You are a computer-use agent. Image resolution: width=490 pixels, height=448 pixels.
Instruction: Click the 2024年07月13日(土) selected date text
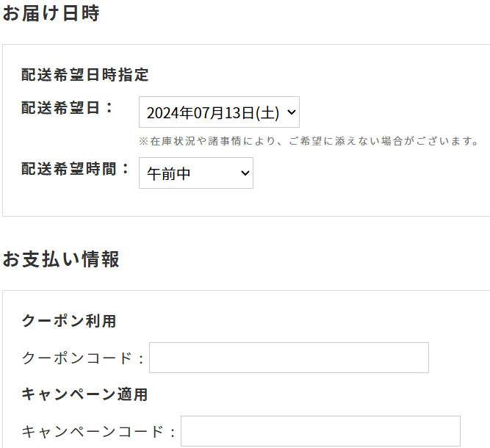[212, 113]
